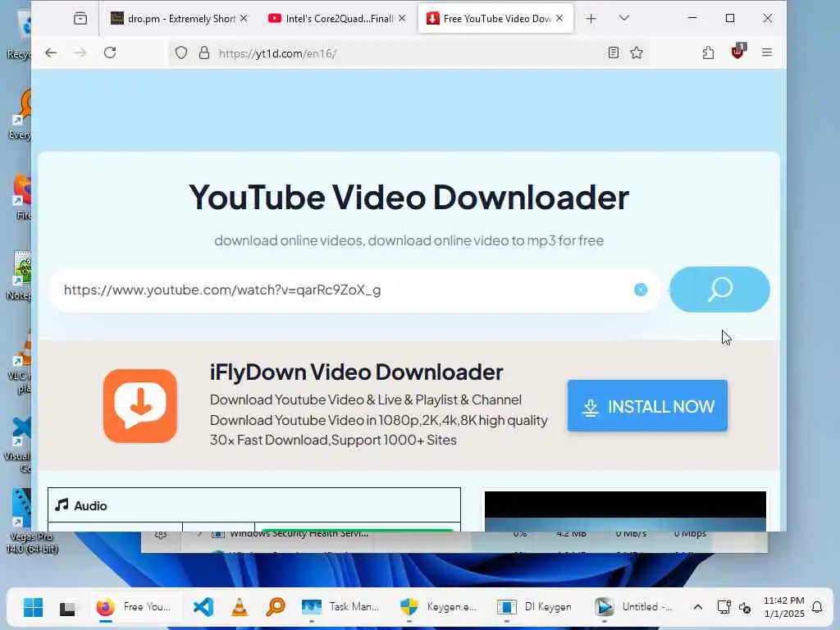Screen dimensions: 840x630
Task: Click the black app icon beside Start
Action: click(x=67, y=608)
